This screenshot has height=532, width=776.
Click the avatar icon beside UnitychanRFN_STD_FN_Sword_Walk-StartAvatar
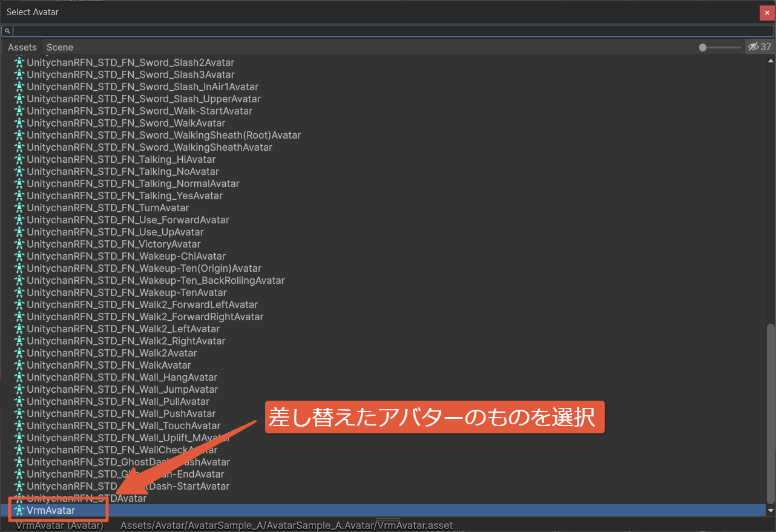19,111
